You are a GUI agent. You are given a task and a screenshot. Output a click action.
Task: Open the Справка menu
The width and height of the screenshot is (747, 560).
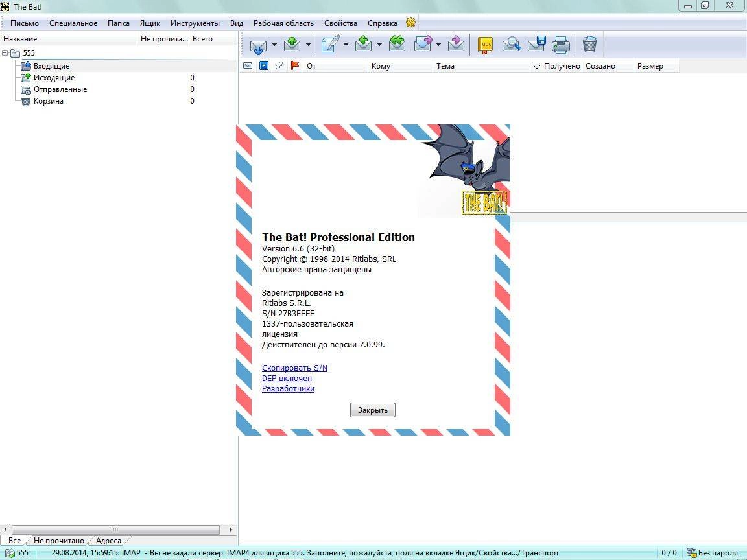[383, 23]
